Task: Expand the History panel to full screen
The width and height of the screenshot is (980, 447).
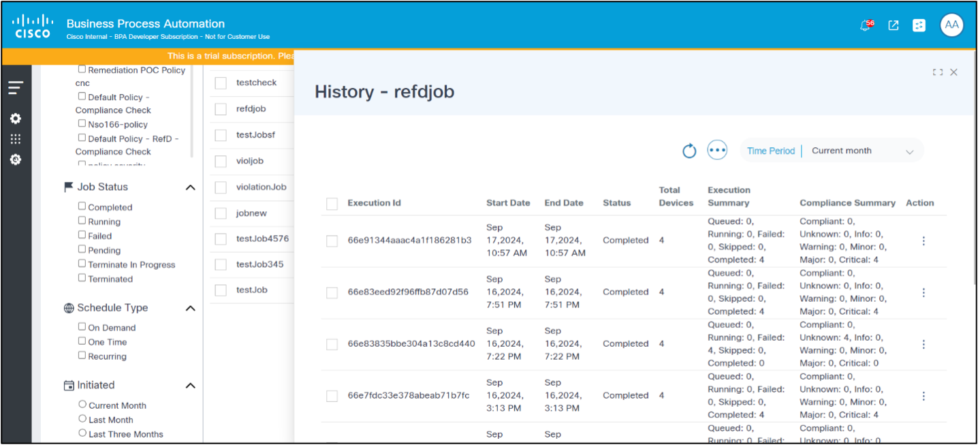Action: pyautogui.click(x=938, y=72)
